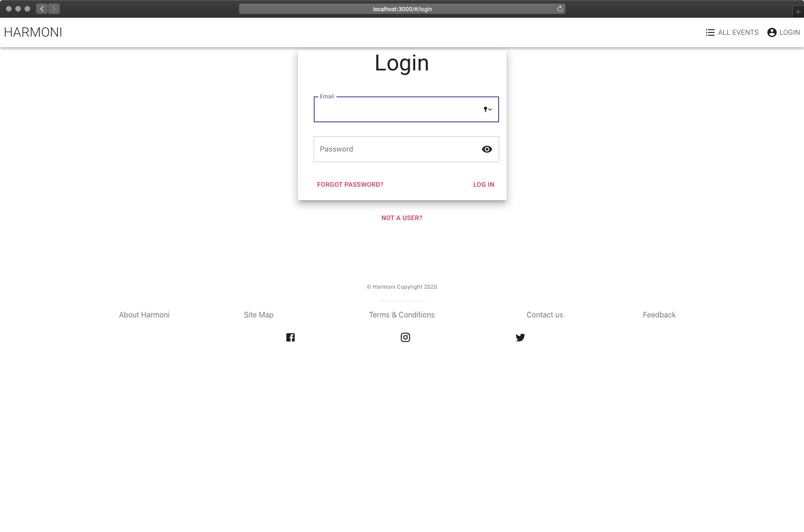Open a new browser tab
The image size is (804, 532).
pos(798,12)
